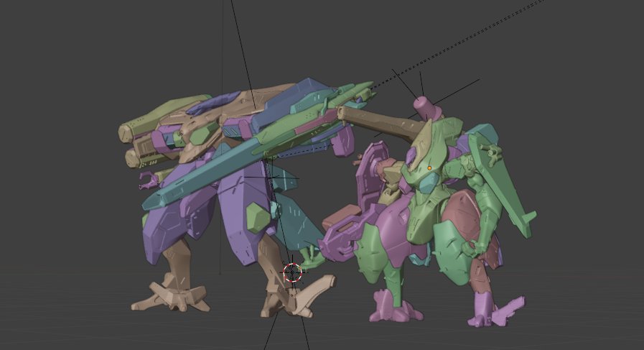Viewport: 644px width, 350px height.
Task: Select the round purple shield on right mech
Action: (x=373, y=175)
